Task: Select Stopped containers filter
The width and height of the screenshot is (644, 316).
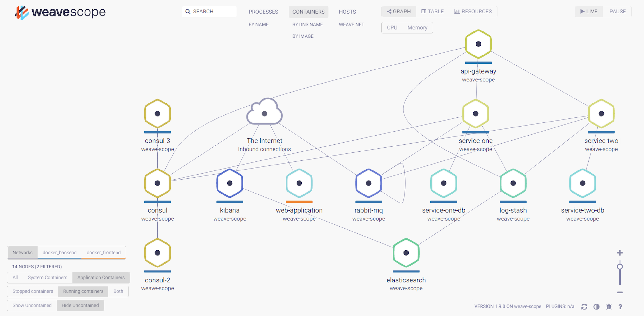Action: pos(33,291)
